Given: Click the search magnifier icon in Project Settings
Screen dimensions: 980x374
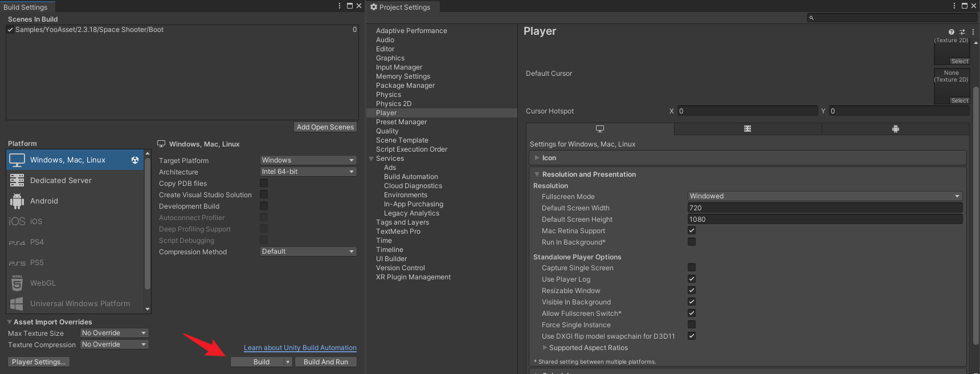Looking at the screenshot, I should pyautogui.click(x=811, y=18).
